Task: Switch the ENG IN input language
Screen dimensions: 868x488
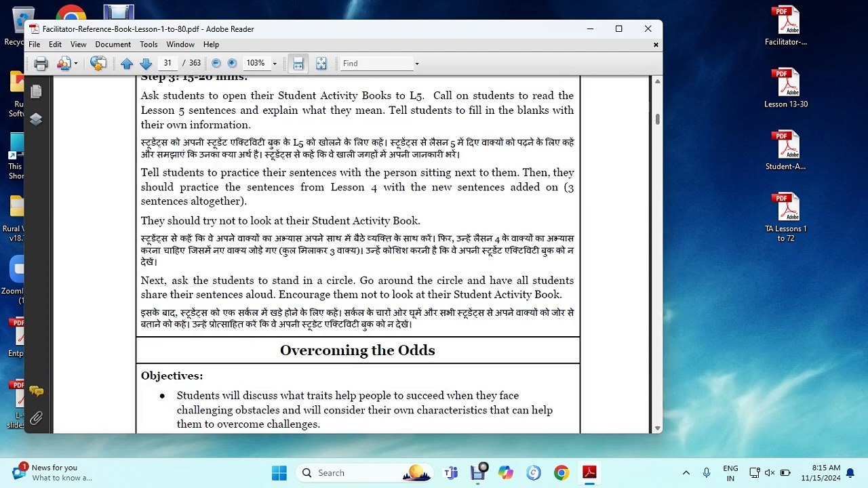Action: 730,473
